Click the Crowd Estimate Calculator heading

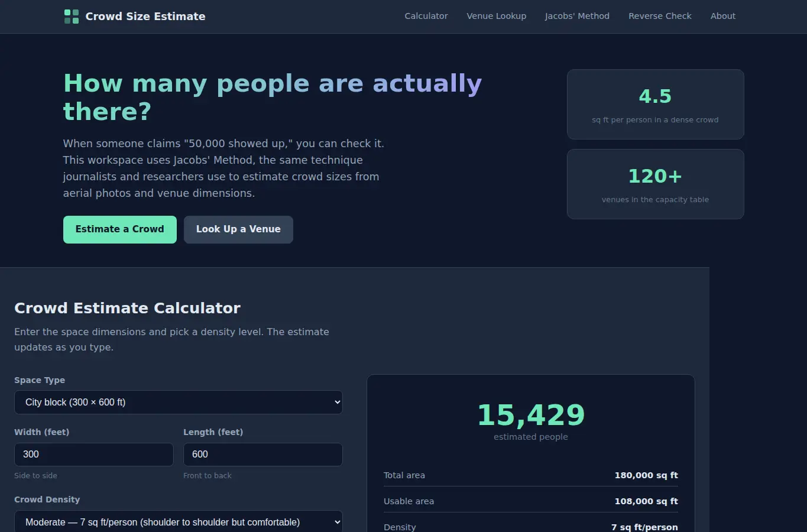coord(127,308)
